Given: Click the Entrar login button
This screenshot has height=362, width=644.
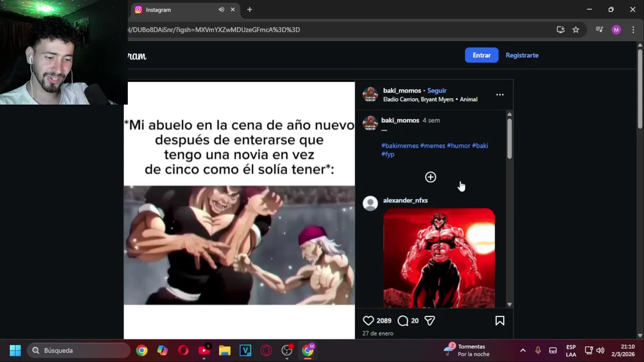Looking at the screenshot, I should point(481,55).
